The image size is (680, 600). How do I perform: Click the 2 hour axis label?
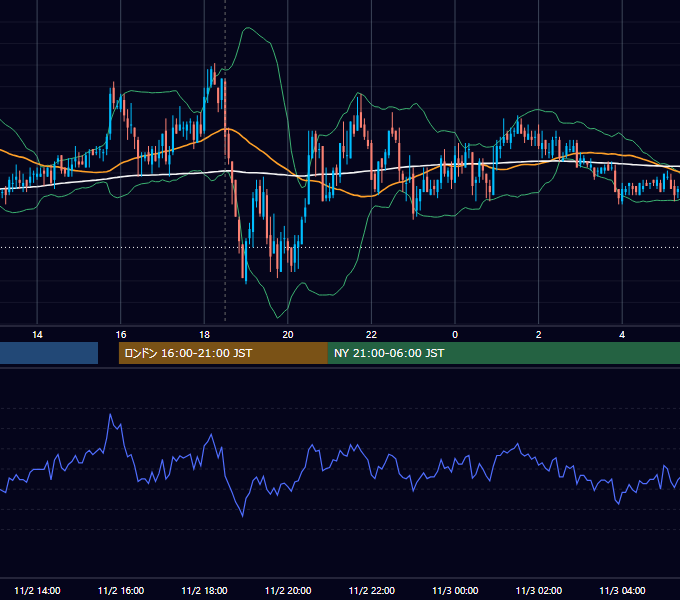(x=538, y=335)
